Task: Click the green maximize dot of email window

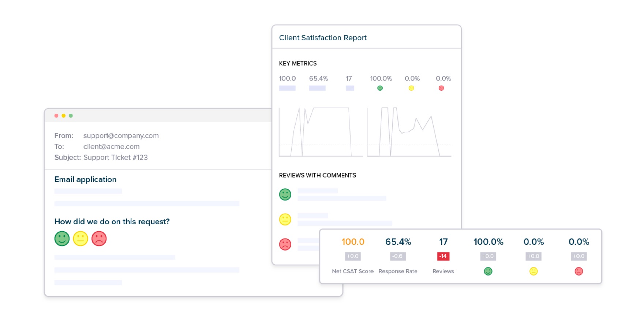Action: pyautogui.click(x=71, y=116)
